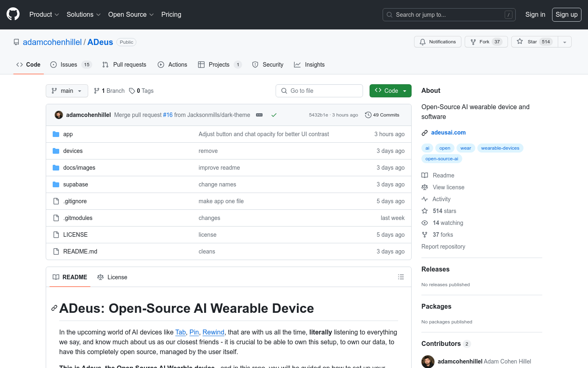Switch to the Actions tab
This screenshot has height=368, width=588.
tap(172, 65)
